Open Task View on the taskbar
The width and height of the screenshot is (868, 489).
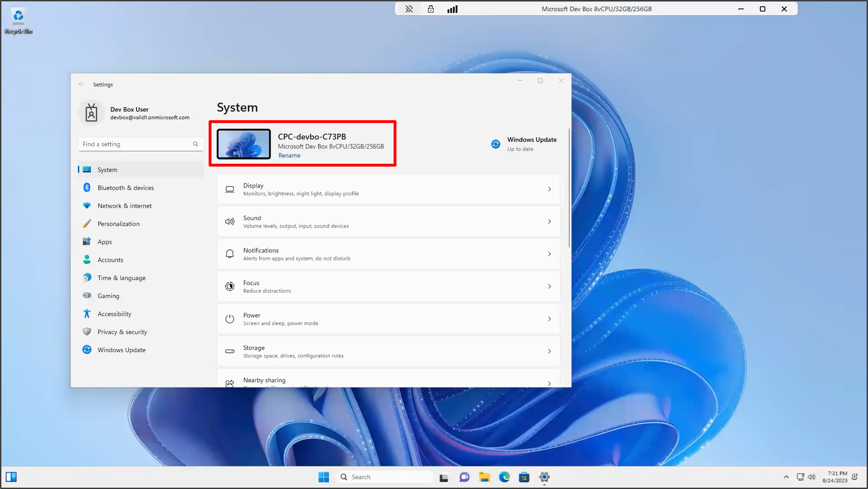tap(444, 477)
